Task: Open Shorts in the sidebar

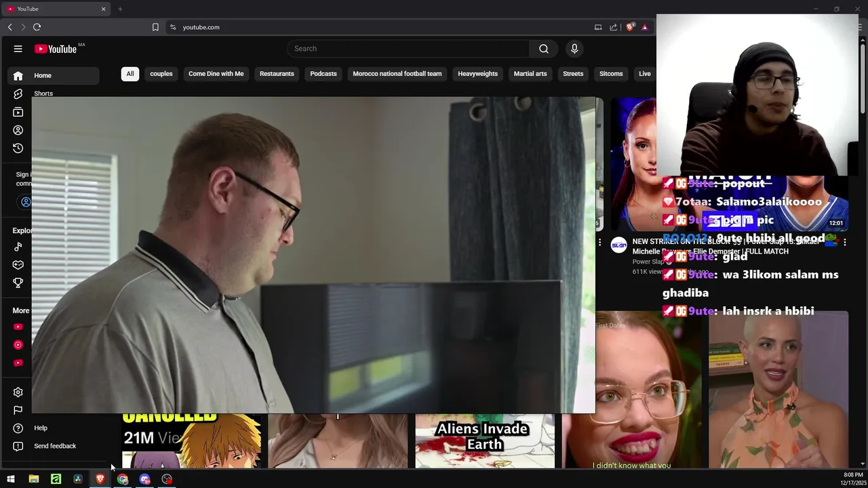Action: tap(43, 94)
